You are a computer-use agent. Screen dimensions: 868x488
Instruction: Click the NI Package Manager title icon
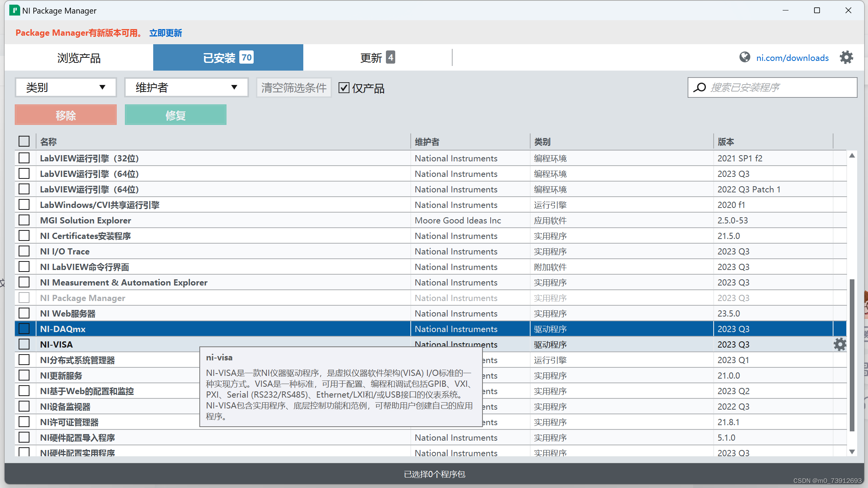click(x=14, y=10)
